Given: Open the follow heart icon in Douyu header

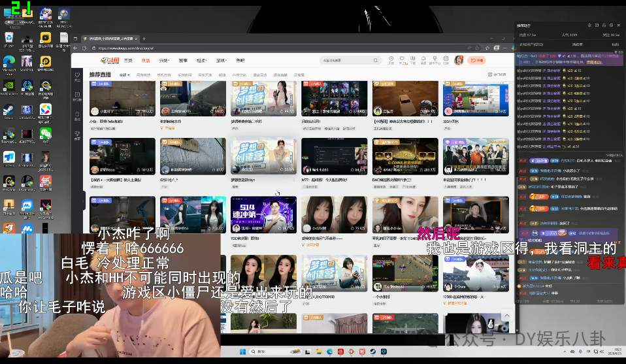Looking at the screenshot, I should coord(402,59).
